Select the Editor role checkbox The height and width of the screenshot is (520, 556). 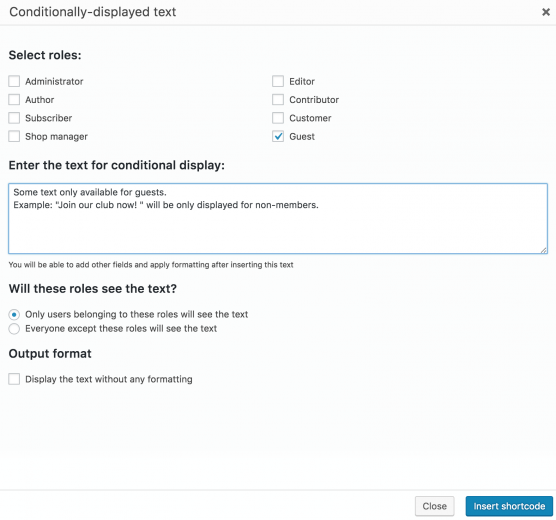[278, 81]
